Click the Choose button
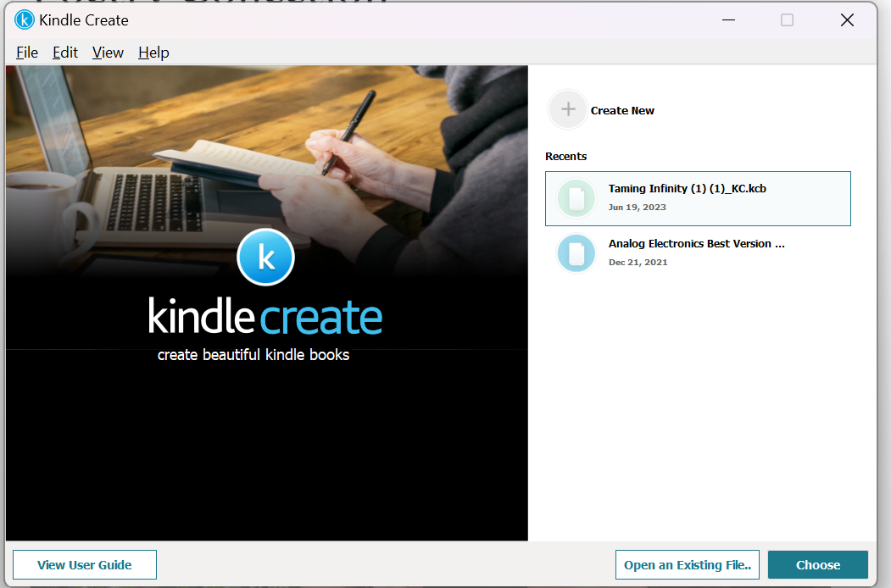Screen dimensions: 891x588 click(818, 565)
